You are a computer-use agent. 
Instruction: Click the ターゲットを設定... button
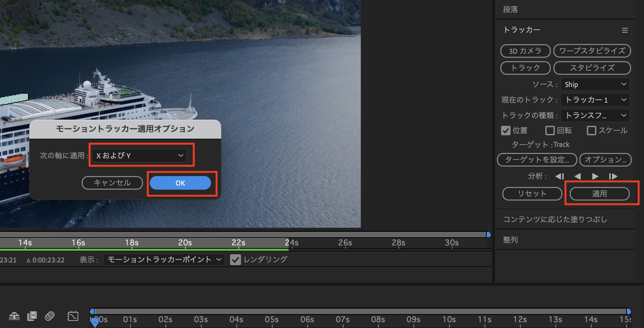[x=537, y=160]
